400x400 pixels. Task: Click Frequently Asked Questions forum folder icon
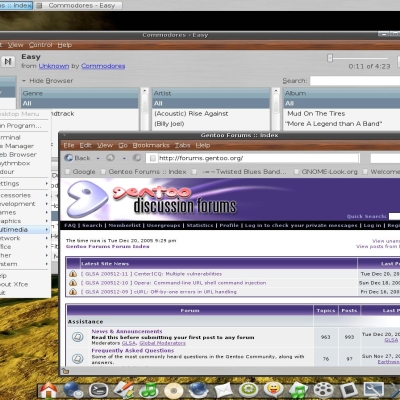coord(78,359)
